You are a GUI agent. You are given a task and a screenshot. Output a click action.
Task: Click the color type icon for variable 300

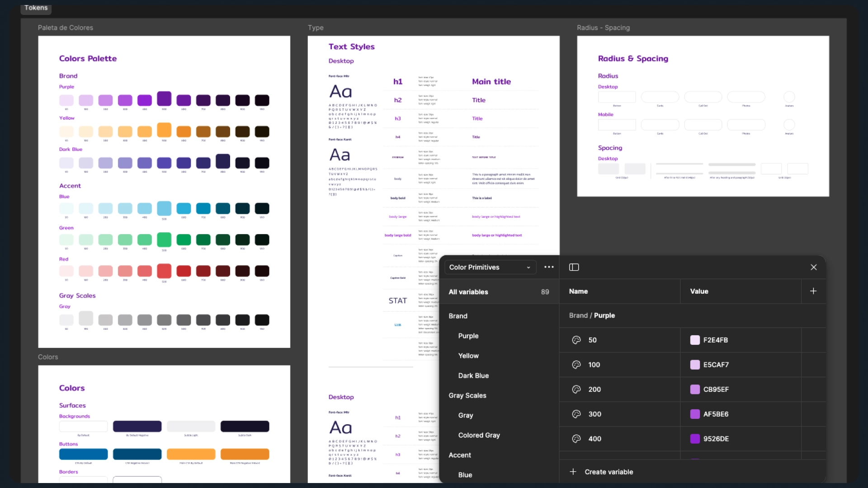point(576,414)
